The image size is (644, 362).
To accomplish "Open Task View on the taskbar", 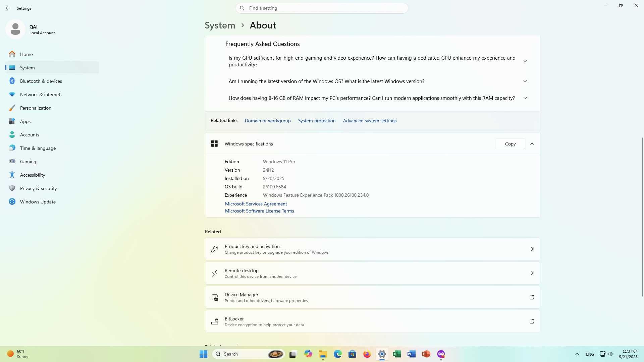I will [x=293, y=354].
